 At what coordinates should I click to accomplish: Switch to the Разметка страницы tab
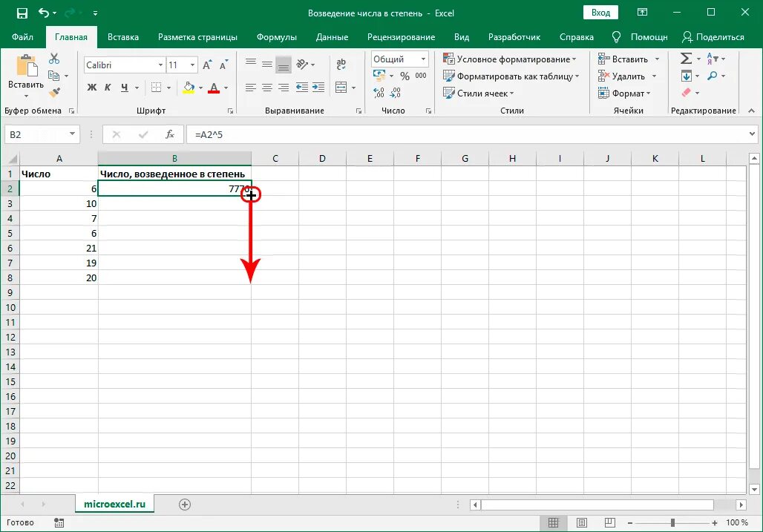[x=197, y=37]
